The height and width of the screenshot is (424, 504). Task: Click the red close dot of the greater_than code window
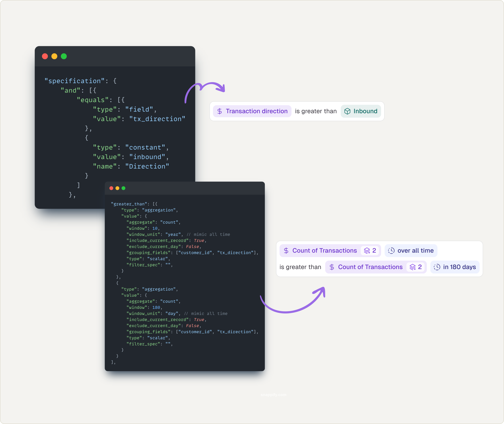pos(111,188)
